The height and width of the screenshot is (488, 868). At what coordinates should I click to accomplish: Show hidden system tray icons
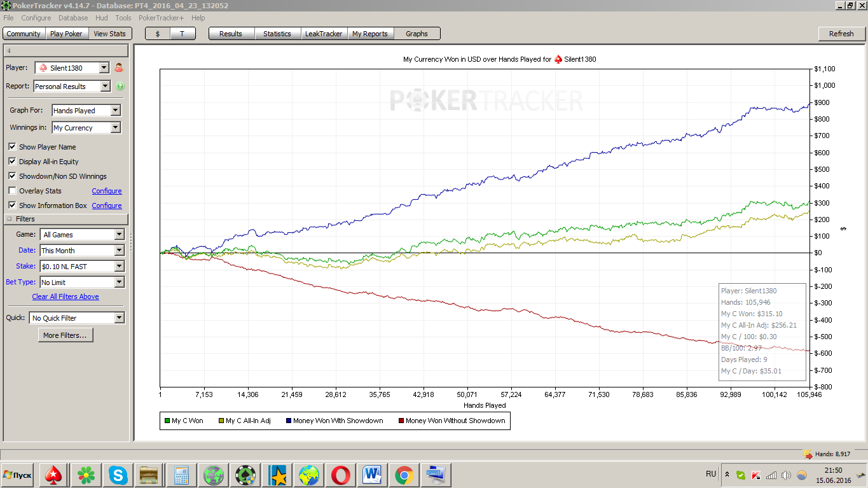click(x=727, y=475)
